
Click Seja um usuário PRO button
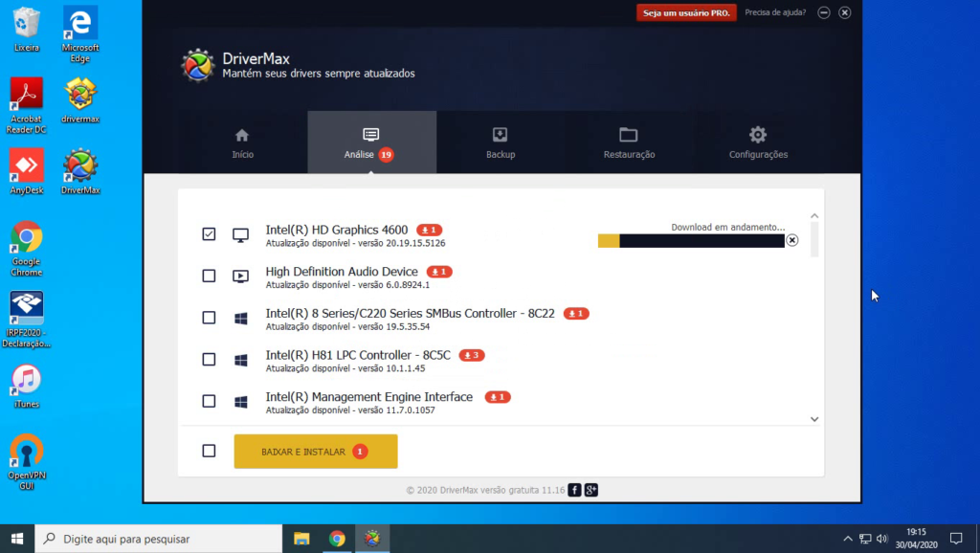pyautogui.click(x=686, y=12)
